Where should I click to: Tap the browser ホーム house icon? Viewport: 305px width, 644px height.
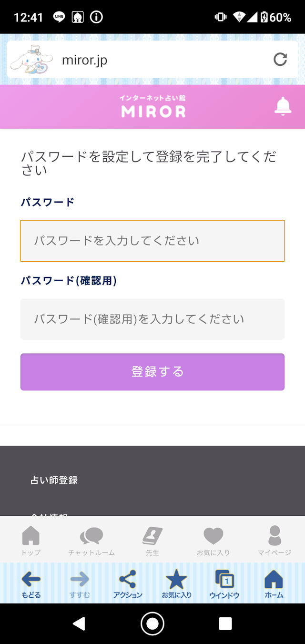[274, 583]
